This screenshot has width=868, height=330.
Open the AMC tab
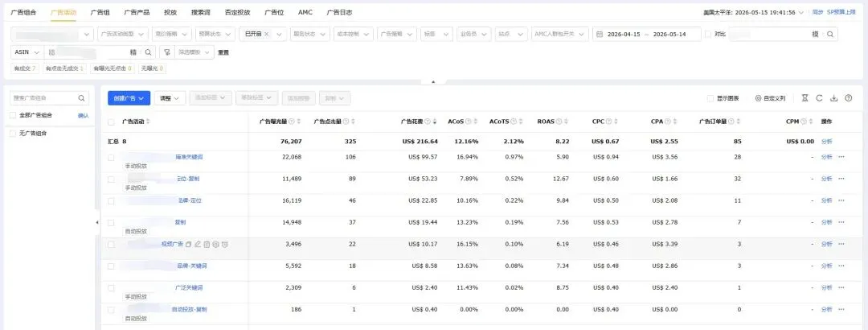305,12
